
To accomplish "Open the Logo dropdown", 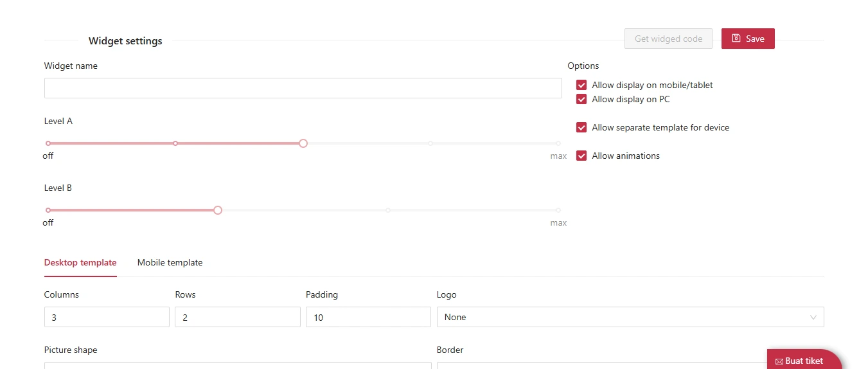I will (630, 317).
